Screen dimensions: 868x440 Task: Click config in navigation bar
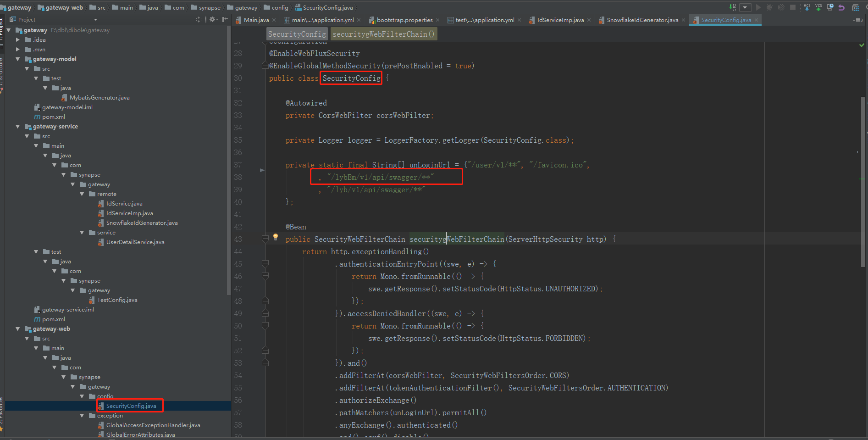click(x=276, y=7)
